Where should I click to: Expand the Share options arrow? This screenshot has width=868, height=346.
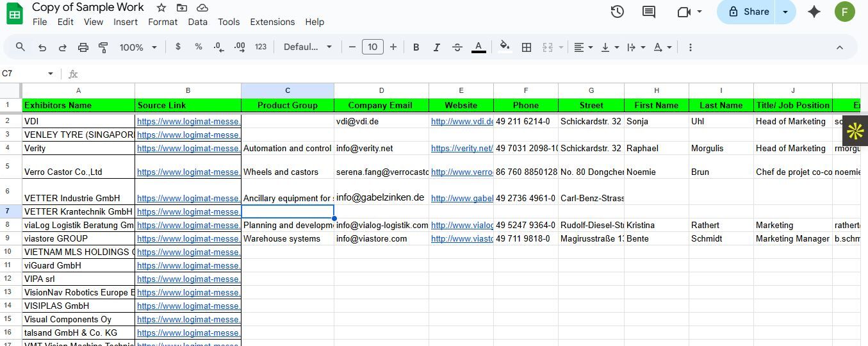click(785, 12)
